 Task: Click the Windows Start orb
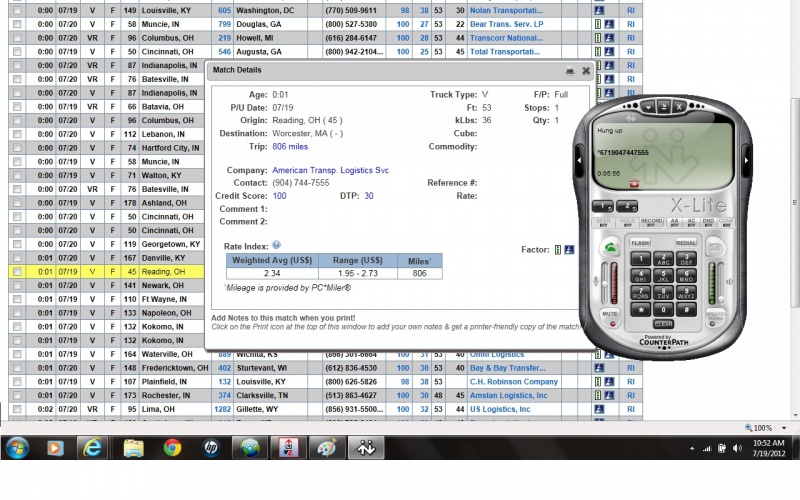(17, 448)
